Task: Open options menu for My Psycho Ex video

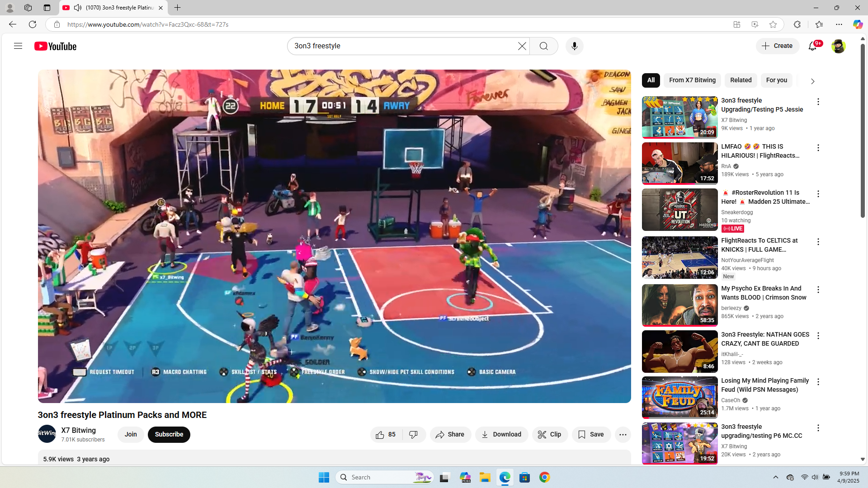Action: click(x=818, y=290)
